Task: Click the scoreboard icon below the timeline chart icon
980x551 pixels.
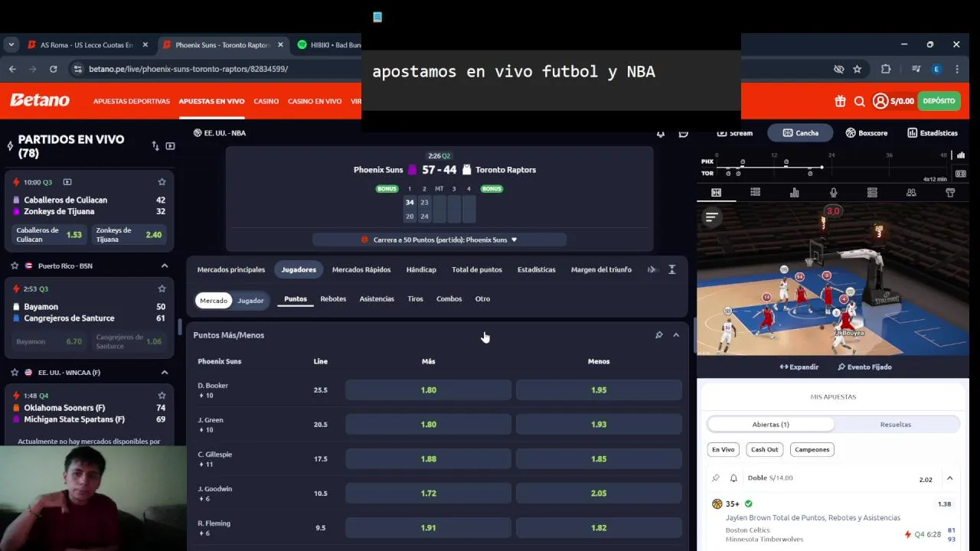Action: 961,174
